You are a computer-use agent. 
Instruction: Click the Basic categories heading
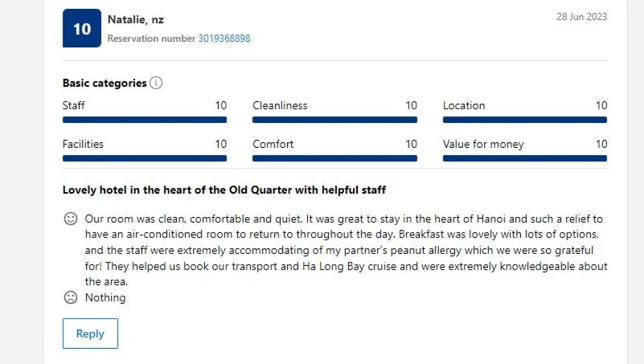pyautogui.click(x=105, y=83)
